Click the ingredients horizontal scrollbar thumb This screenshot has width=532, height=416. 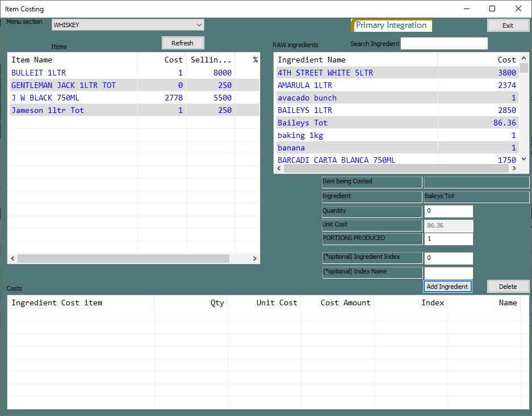pyautogui.click(x=395, y=168)
